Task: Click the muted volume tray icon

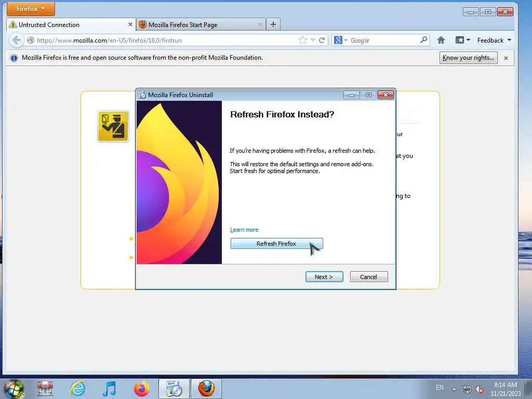Action: tap(480, 390)
